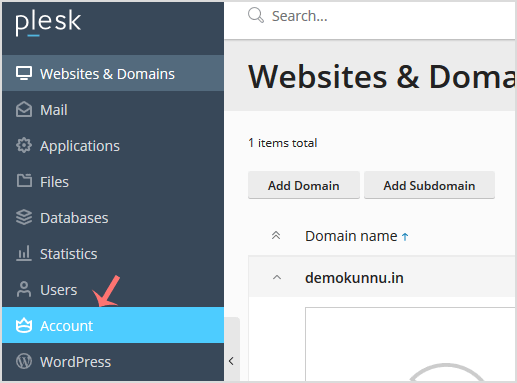Click the Add Domain button
The image size is (517, 383).
pos(304,185)
